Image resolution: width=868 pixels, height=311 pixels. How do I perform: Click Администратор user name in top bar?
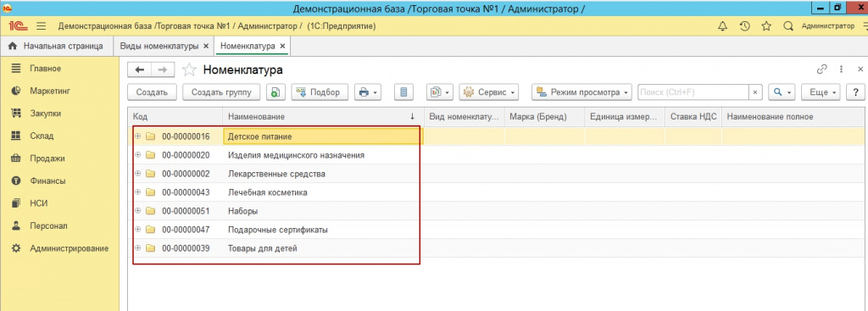pyautogui.click(x=827, y=26)
